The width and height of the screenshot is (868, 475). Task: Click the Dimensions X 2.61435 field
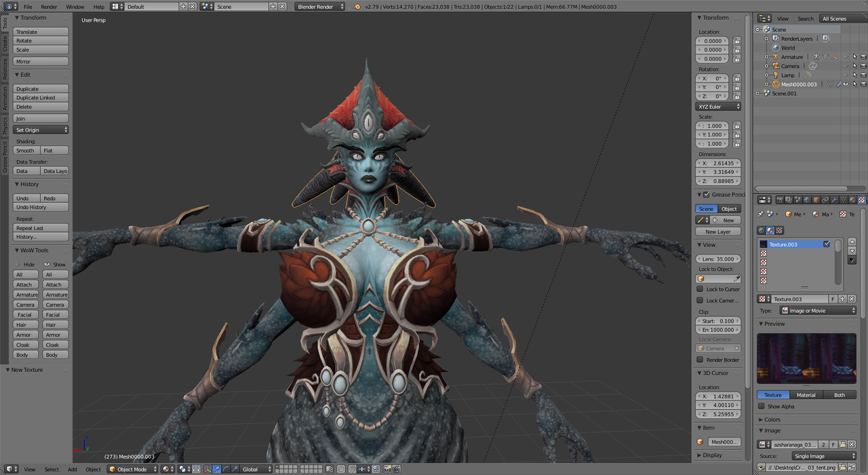point(719,164)
